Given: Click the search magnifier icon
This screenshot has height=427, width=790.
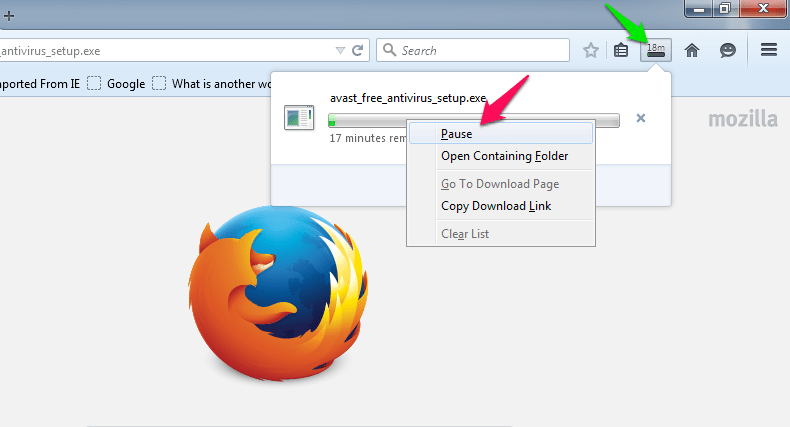Looking at the screenshot, I should [389, 50].
